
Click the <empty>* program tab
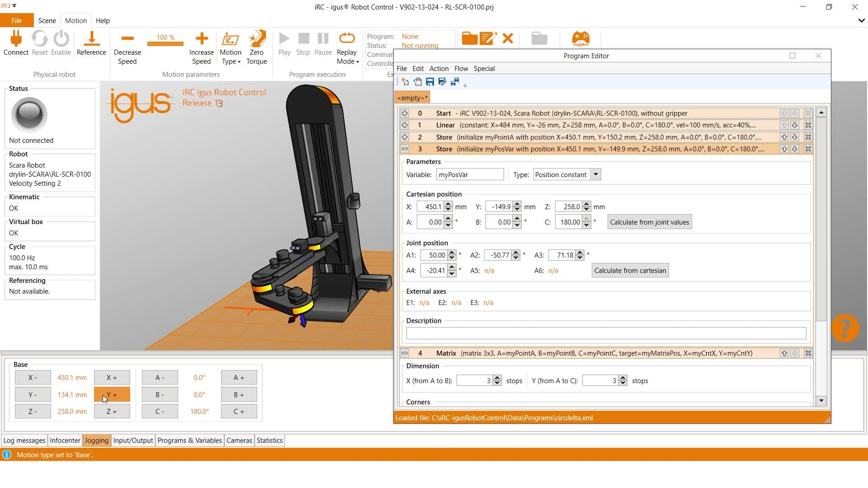(412, 98)
